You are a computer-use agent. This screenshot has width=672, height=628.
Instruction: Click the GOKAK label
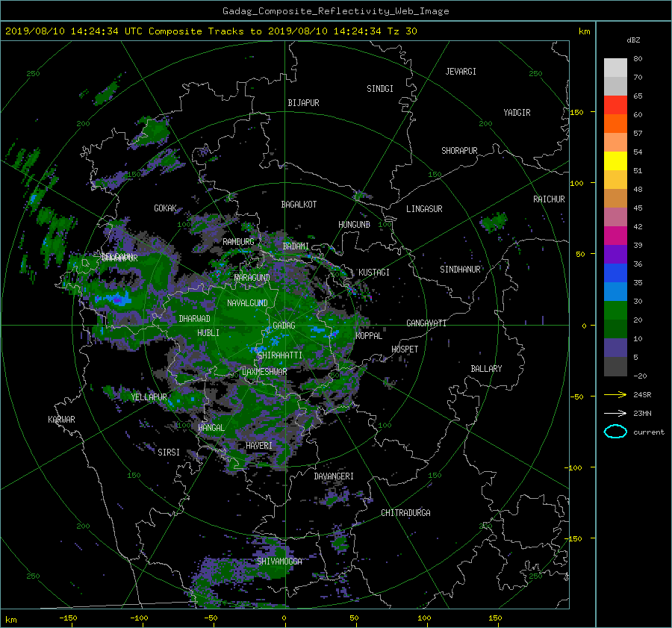pos(165,208)
